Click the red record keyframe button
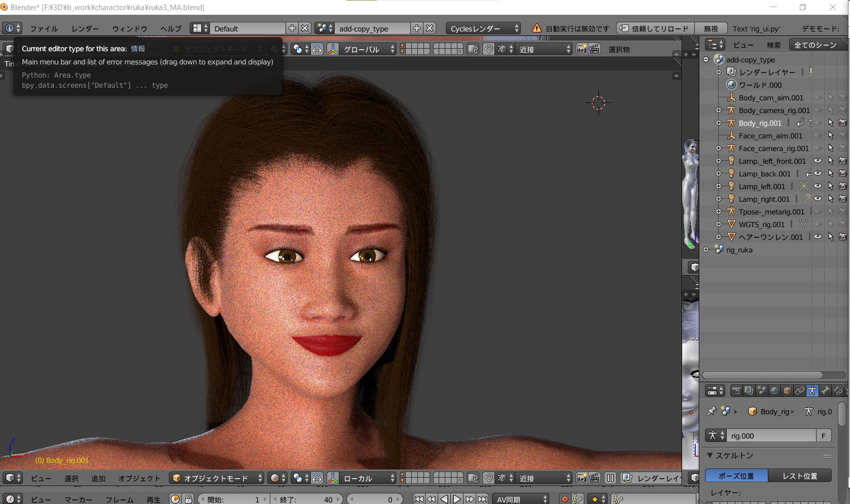This screenshot has height=504, width=850. coord(565,499)
